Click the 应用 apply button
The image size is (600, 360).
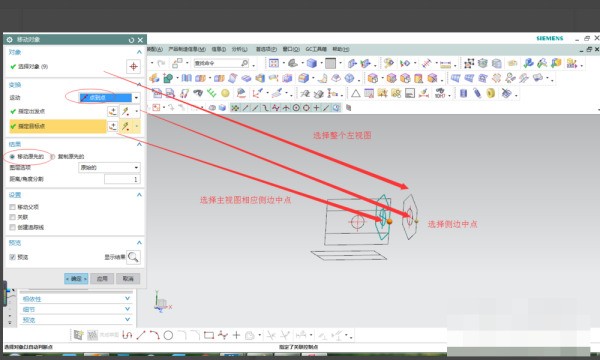(x=102, y=279)
